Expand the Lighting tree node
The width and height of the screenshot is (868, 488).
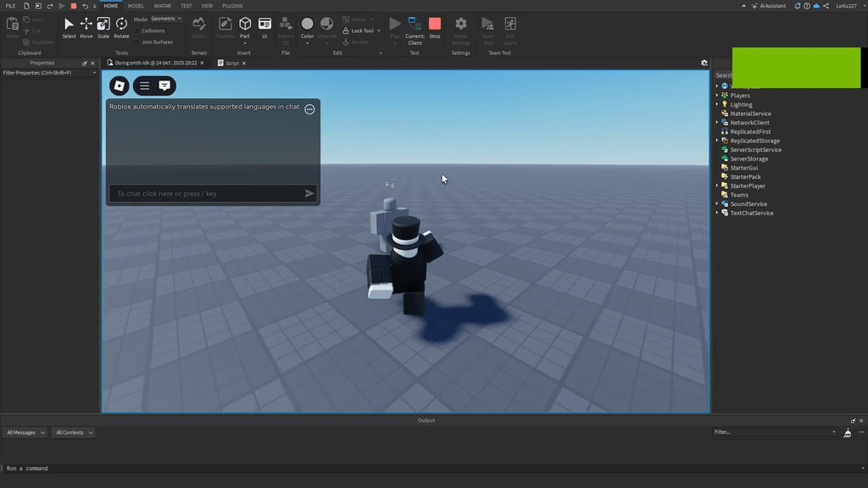717,104
